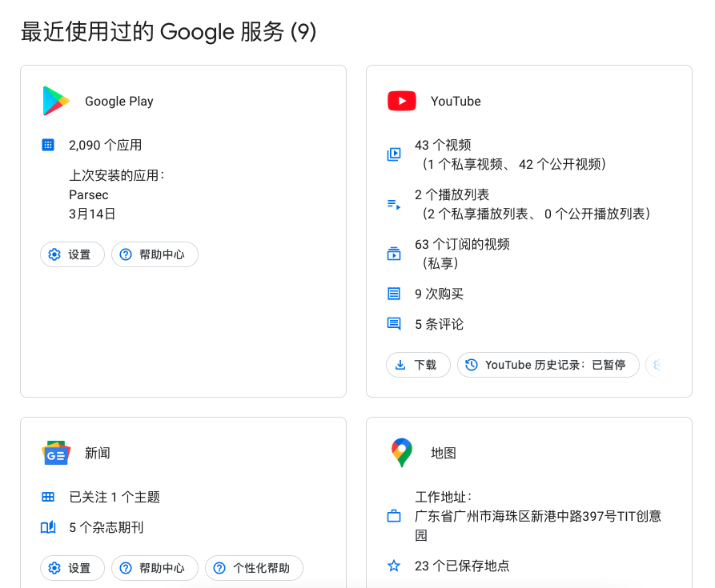Click the purchases icon next to 9 次购买
Screen dimensions: 715x588
393,294
